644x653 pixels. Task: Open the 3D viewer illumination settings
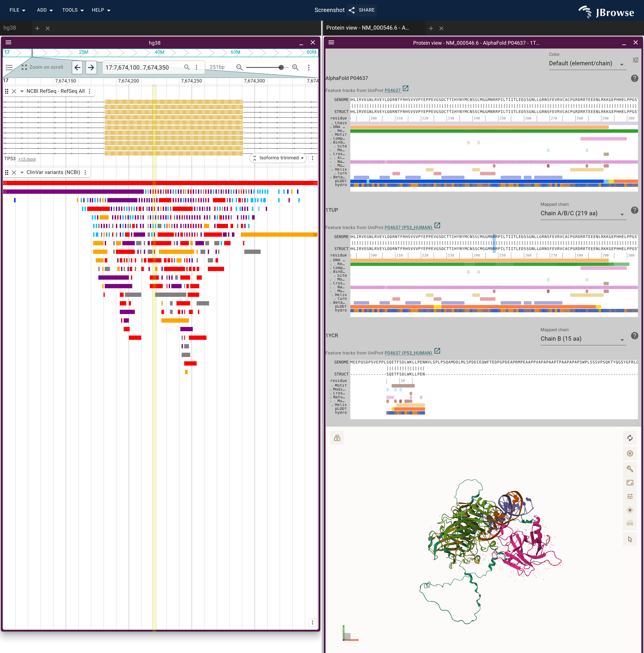coord(630,510)
